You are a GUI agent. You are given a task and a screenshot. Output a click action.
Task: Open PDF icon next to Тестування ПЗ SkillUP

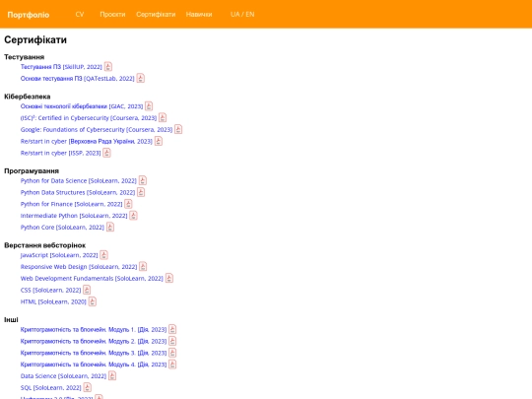pos(108,67)
